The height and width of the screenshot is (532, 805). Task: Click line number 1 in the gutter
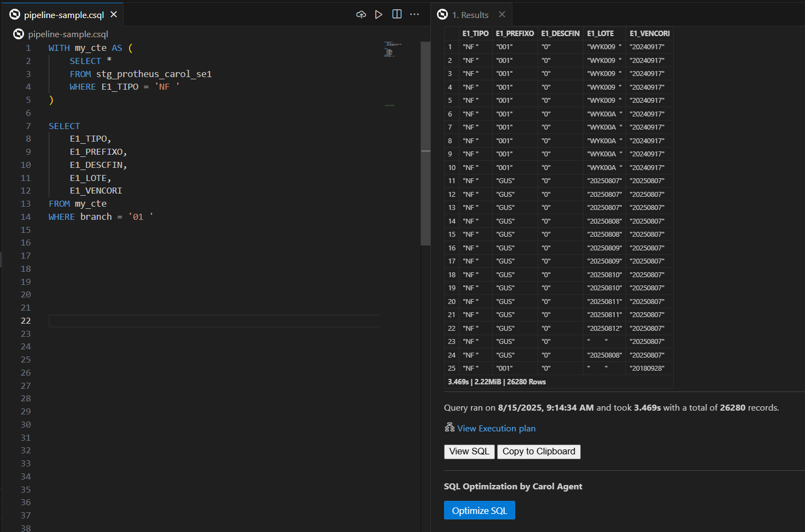28,48
